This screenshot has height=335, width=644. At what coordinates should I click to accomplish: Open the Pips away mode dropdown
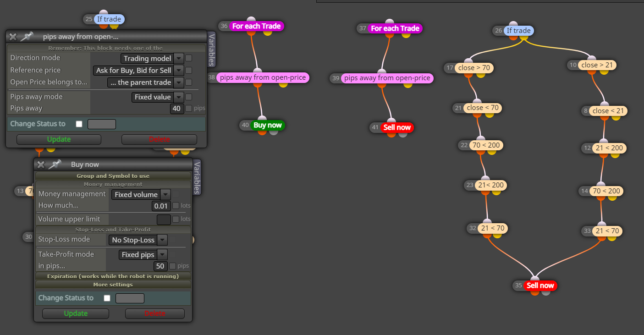point(158,97)
